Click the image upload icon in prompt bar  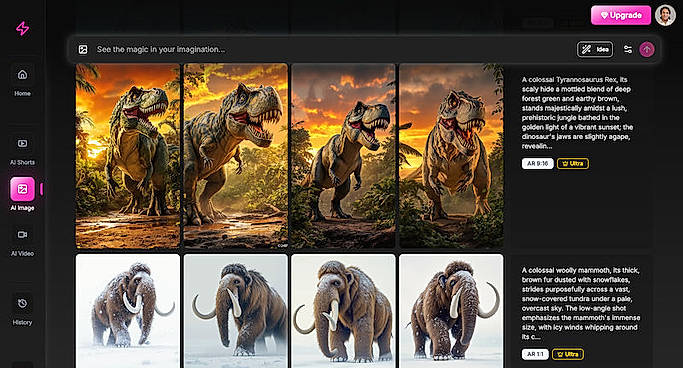coord(83,50)
